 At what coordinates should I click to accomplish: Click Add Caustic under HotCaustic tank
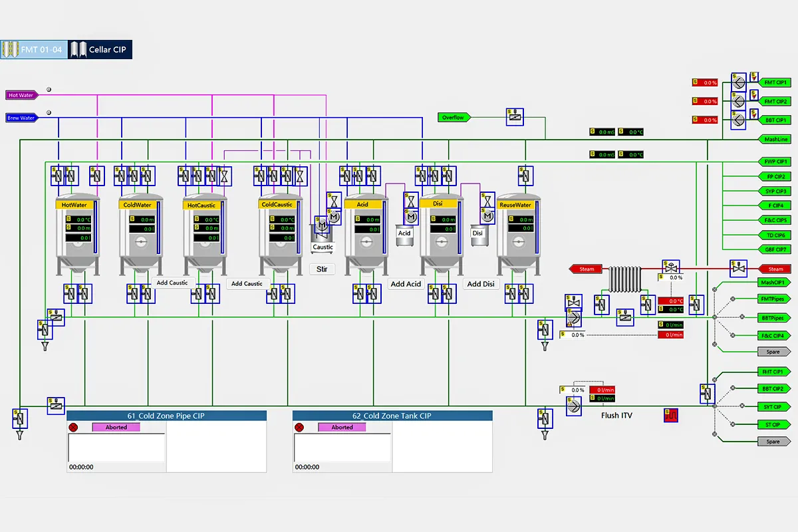(172, 283)
